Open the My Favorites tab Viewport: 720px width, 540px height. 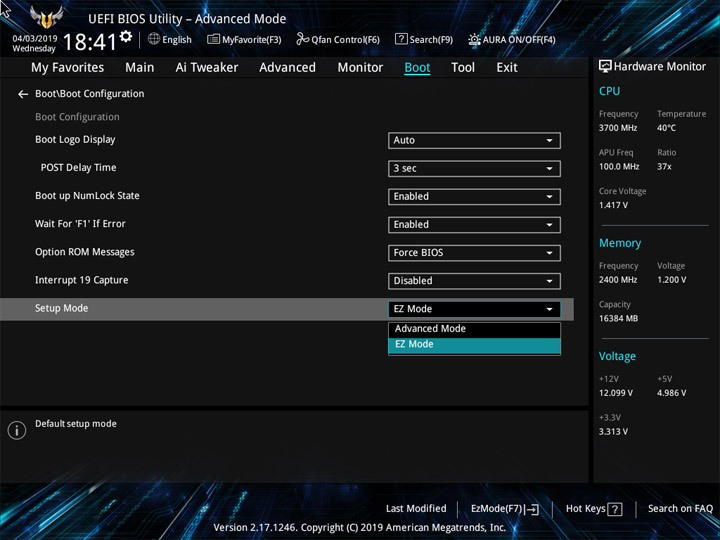[x=68, y=68]
